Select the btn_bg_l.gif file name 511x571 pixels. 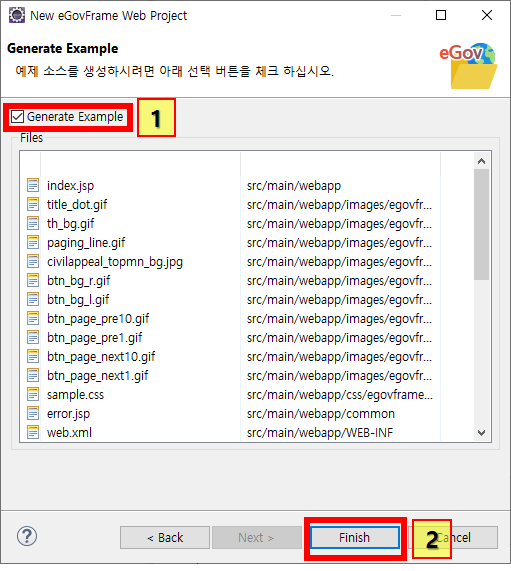[x=78, y=300]
